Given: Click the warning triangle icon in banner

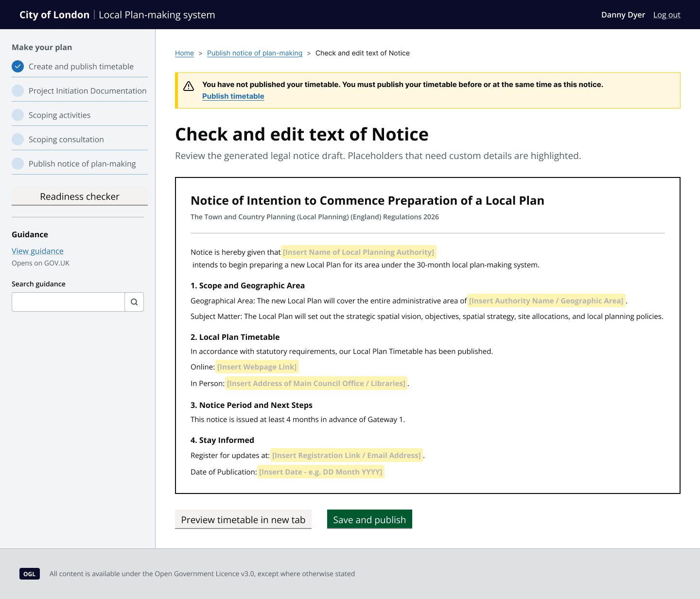Looking at the screenshot, I should [189, 86].
